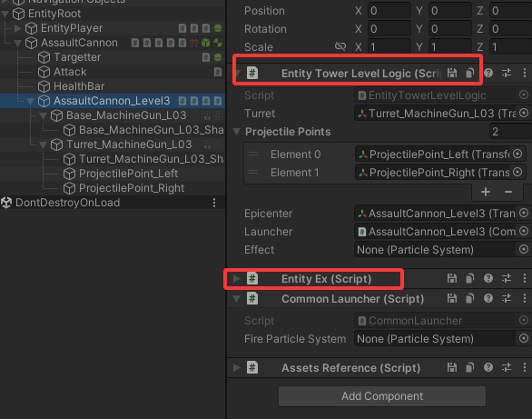Click the Projectile Points size field
This screenshot has height=419, width=532.
(510, 132)
